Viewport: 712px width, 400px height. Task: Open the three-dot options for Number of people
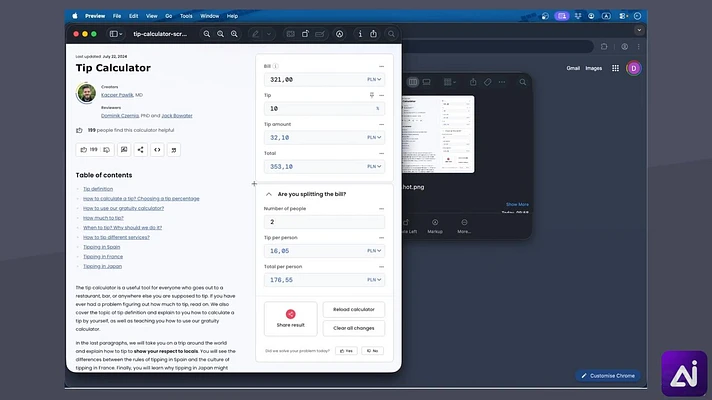click(x=381, y=209)
